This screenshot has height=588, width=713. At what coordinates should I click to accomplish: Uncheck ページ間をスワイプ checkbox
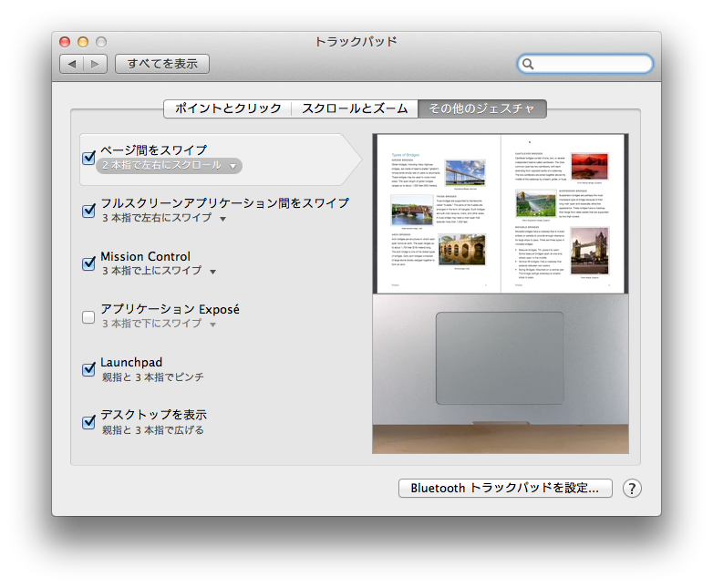point(88,158)
